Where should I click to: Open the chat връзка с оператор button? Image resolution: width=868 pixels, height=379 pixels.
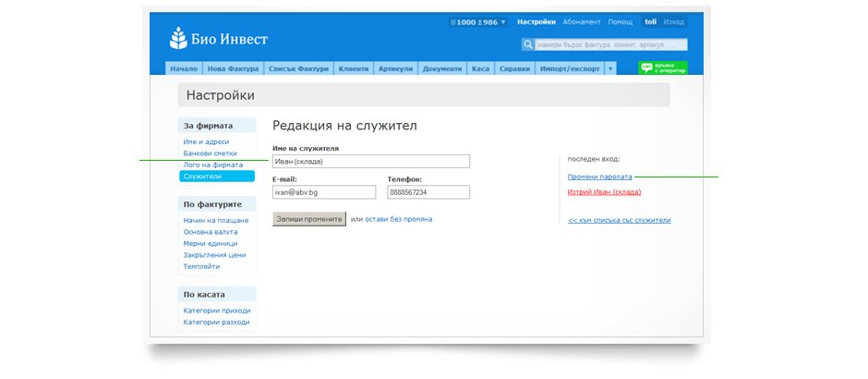663,68
